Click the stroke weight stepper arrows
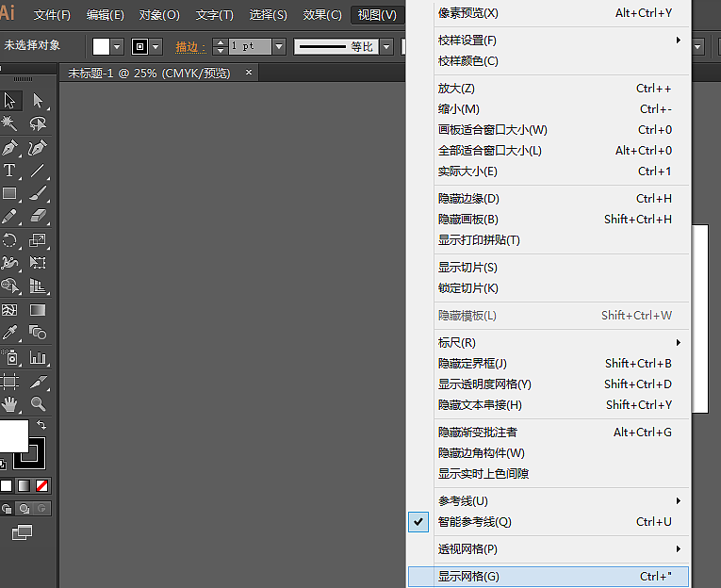The width and height of the screenshot is (721, 588). [x=221, y=46]
